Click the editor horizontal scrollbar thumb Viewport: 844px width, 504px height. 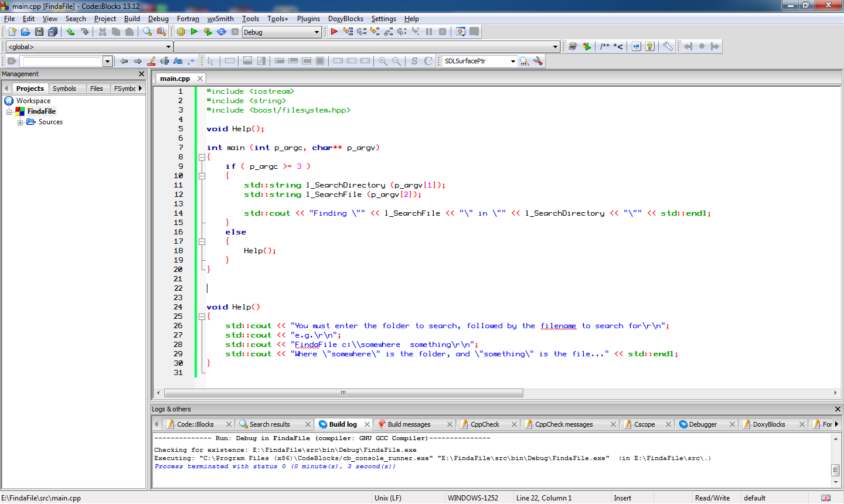point(343,393)
